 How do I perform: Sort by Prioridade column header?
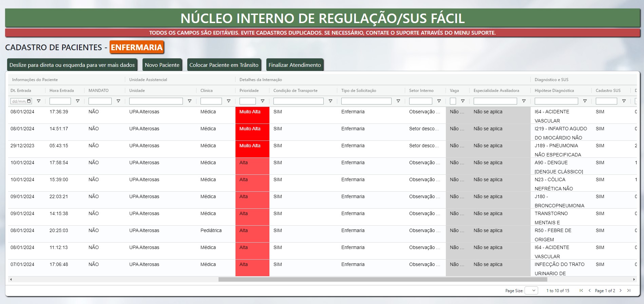tap(249, 91)
